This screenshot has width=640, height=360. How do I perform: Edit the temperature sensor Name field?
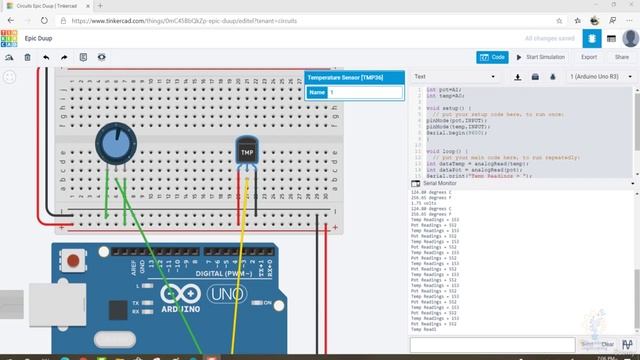365,92
